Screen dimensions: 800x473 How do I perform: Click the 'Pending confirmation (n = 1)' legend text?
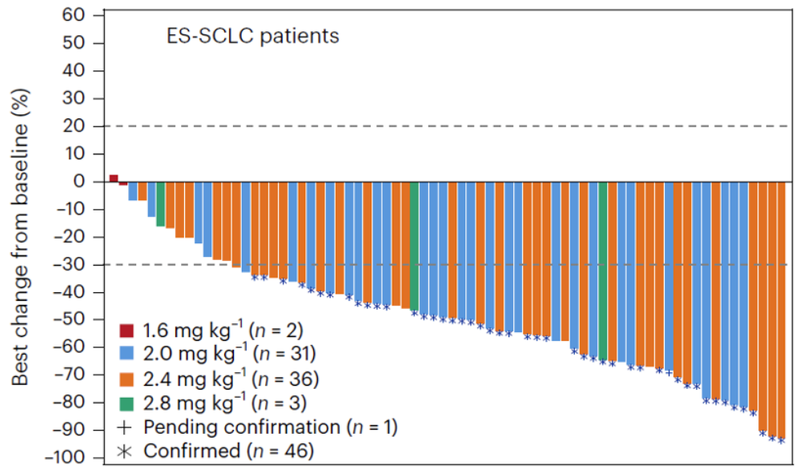pos(270,427)
